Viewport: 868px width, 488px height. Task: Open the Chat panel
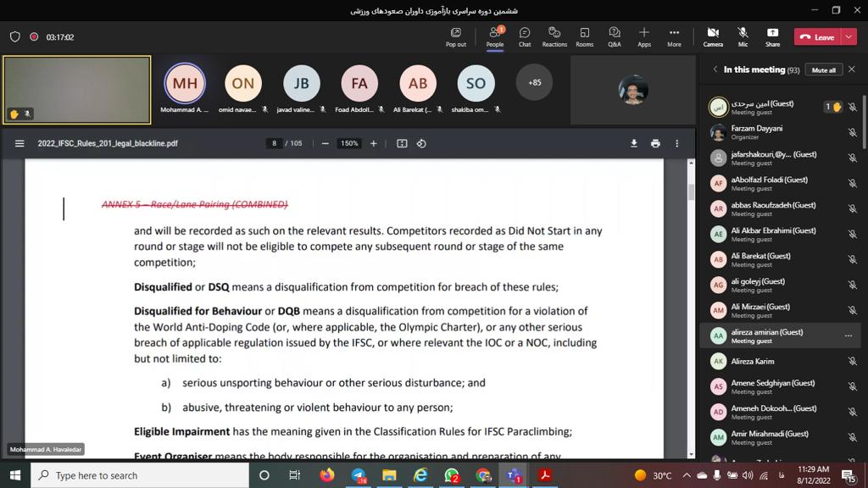pos(525,36)
